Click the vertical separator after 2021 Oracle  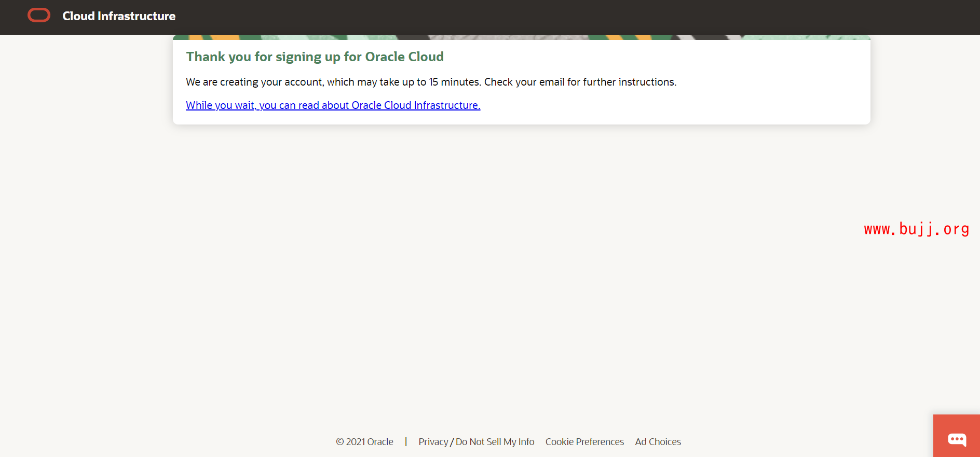click(406, 441)
